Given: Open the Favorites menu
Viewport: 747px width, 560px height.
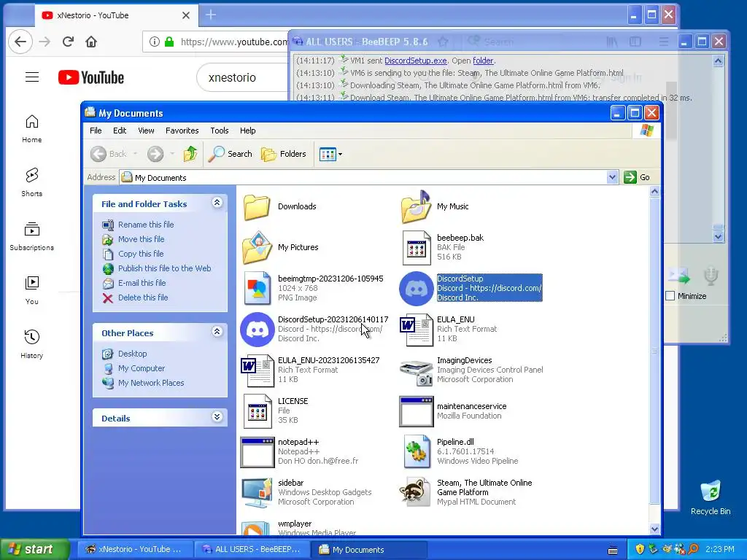Looking at the screenshot, I should [x=182, y=131].
